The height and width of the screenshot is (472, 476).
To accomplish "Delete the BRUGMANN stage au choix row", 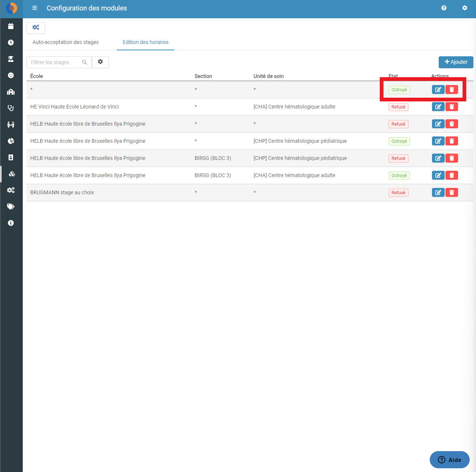I will pyautogui.click(x=452, y=192).
